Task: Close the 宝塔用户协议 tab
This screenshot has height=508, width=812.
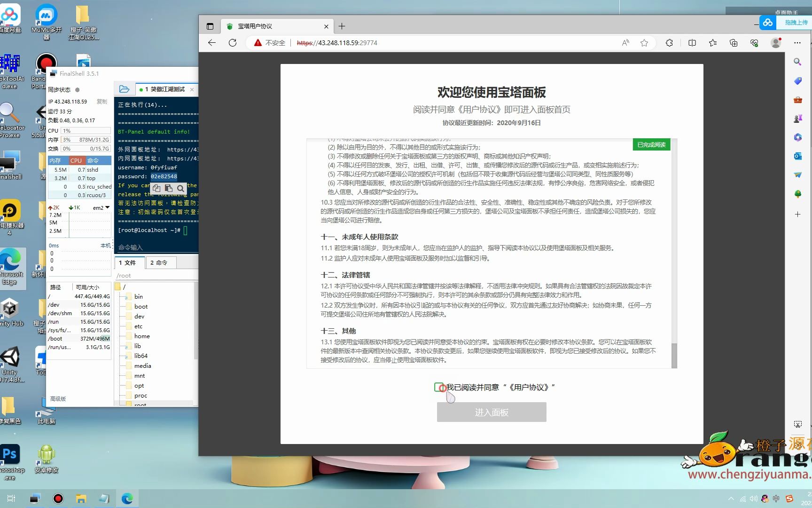Action: [326, 26]
